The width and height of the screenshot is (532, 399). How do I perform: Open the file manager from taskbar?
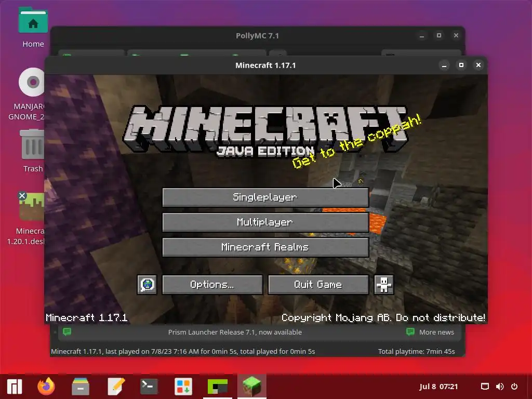pos(81,387)
